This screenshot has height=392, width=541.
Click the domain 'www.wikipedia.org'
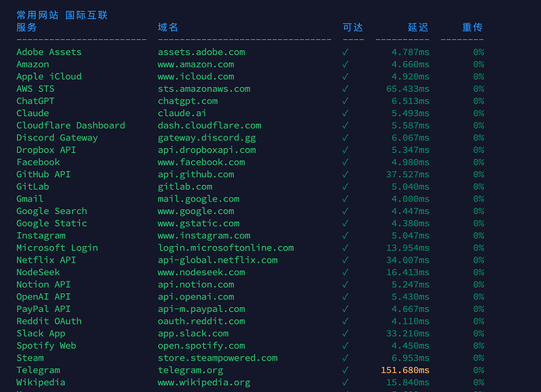[x=204, y=383]
